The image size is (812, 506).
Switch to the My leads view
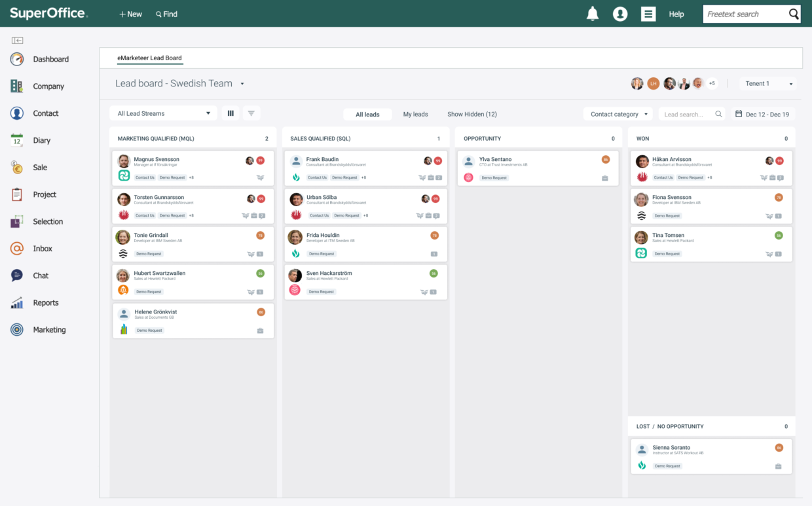[x=415, y=114]
